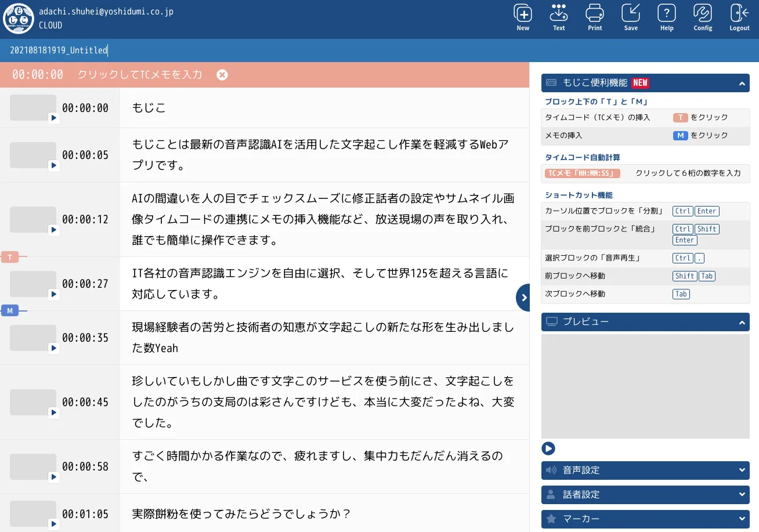Click the monitor icon beside プレビュー
Screen dimensions: 759x532
552,322
